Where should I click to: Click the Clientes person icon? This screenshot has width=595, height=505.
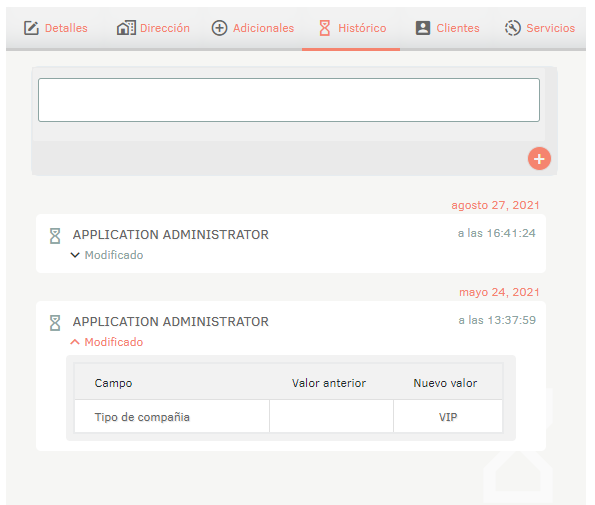click(423, 28)
